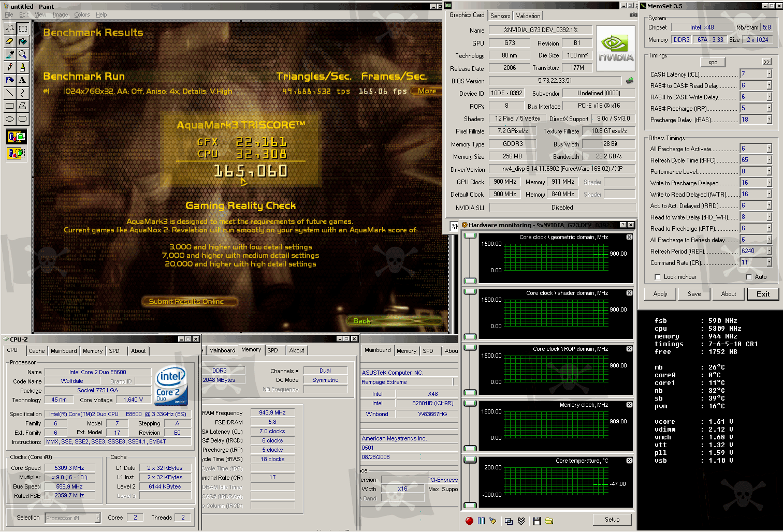The height and width of the screenshot is (532, 783).
Task: Click the Setup button in Hardware monitoring
Action: pyautogui.click(x=612, y=520)
